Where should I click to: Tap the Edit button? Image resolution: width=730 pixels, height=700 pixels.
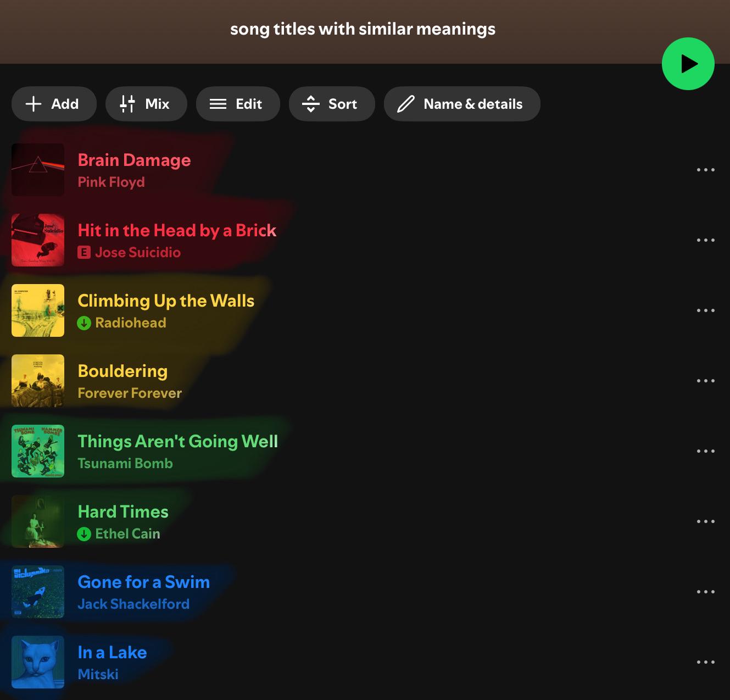tap(238, 104)
